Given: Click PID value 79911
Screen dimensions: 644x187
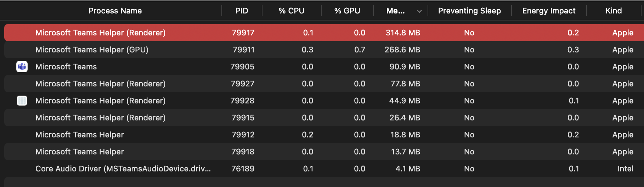Looking at the screenshot, I should coord(244,50).
